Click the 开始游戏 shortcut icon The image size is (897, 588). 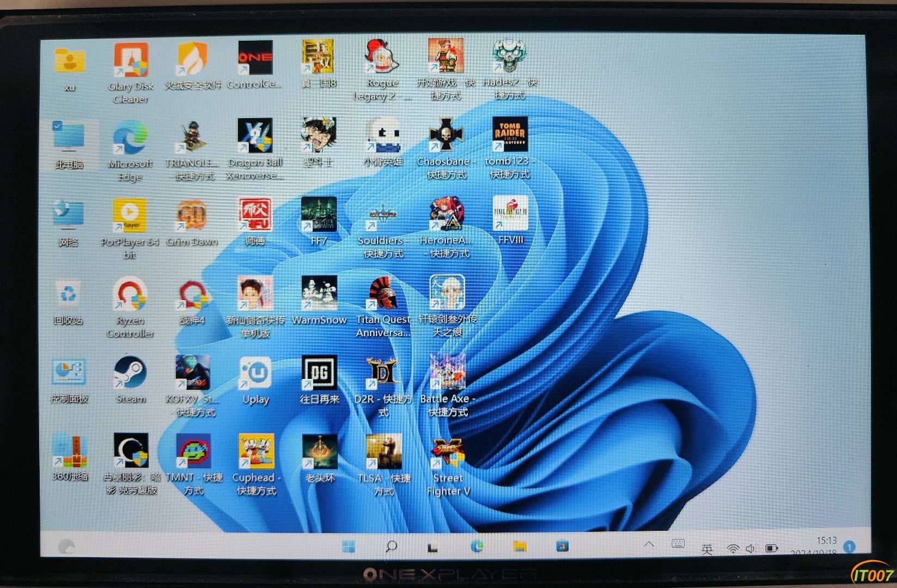click(446, 56)
